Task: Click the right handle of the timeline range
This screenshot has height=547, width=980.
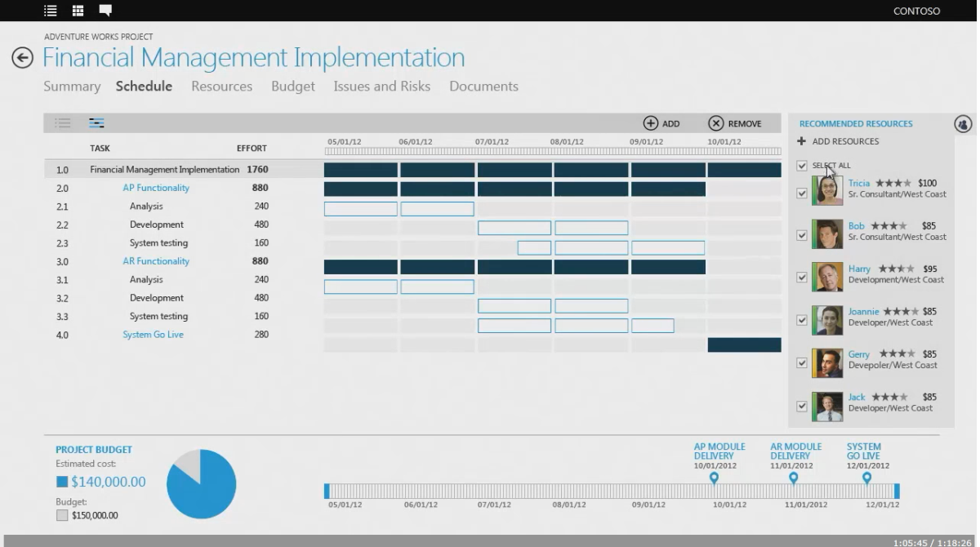Action: click(x=897, y=491)
